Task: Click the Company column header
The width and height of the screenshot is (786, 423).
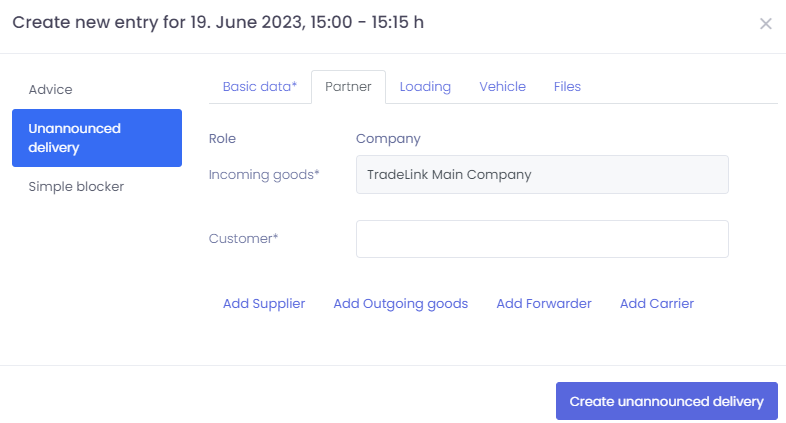Action: tap(388, 139)
